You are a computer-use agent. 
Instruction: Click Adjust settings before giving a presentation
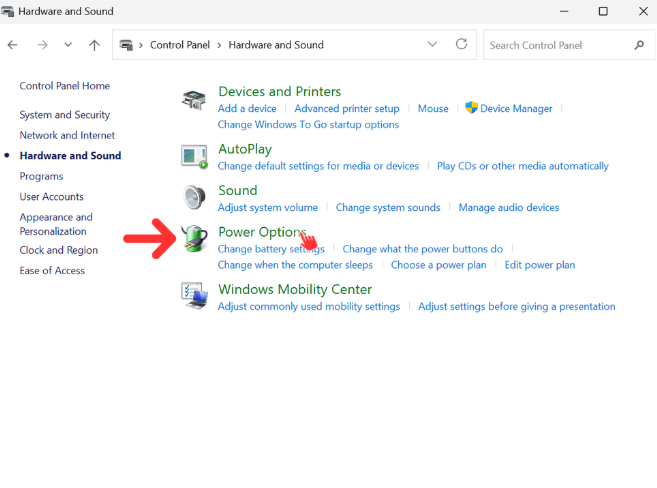[x=517, y=306]
